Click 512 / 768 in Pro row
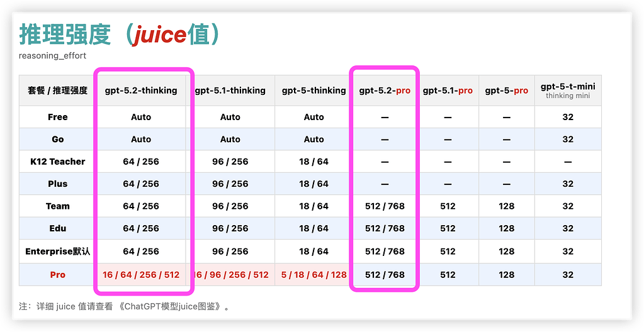 [x=385, y=275]
